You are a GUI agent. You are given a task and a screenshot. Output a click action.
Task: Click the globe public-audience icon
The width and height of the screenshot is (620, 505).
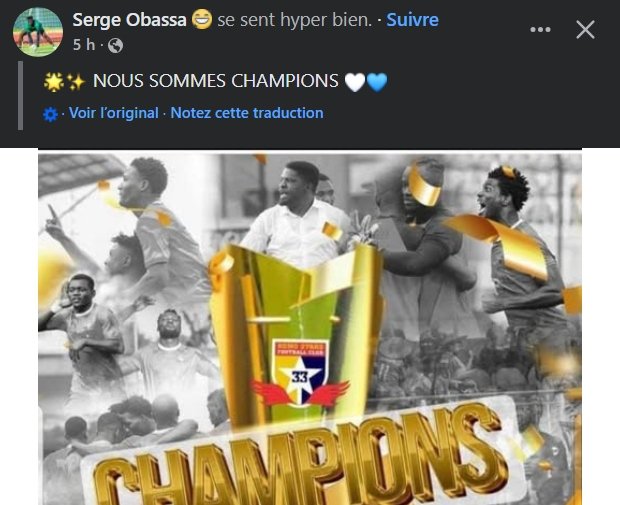point(115,45)
